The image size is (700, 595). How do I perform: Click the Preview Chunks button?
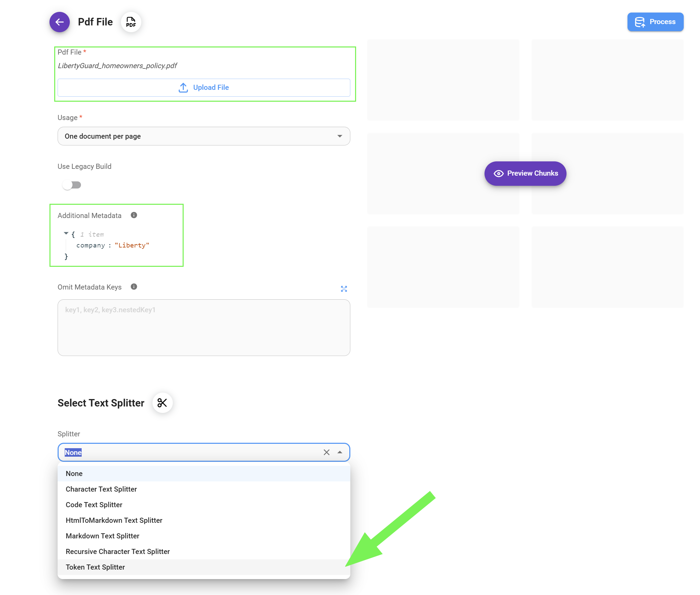point(525,173)
